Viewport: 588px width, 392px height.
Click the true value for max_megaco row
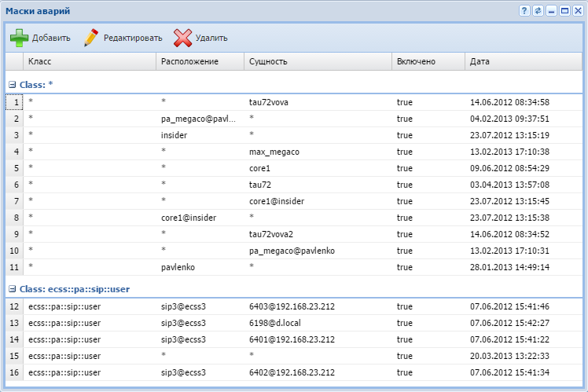[x=405, y=152]
